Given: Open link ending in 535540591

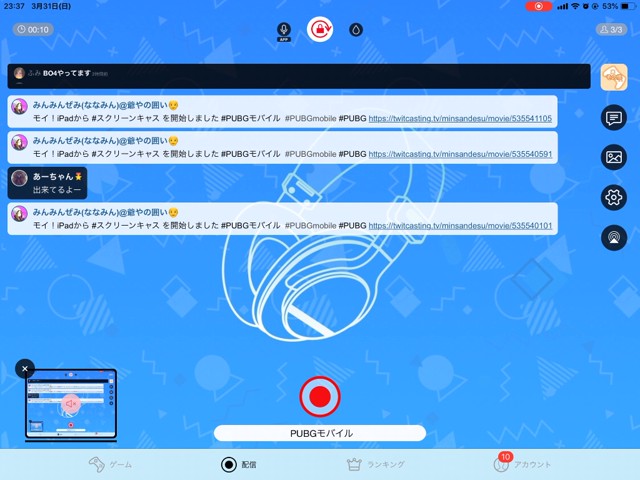Looking at the screenshot, I should pos(460,154).
